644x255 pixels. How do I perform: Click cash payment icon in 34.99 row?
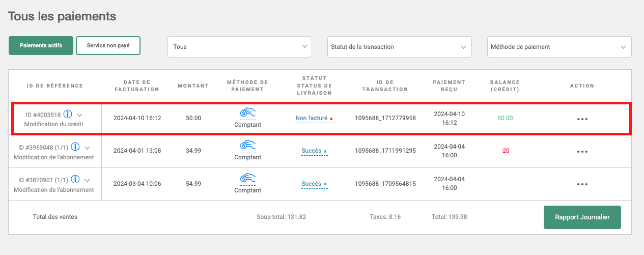(x=247, y=146)
